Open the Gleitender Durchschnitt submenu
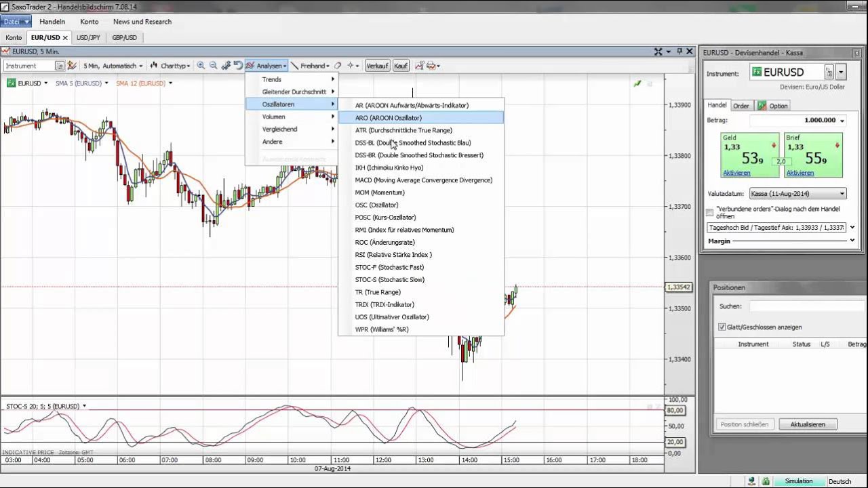Image resolution: width=868 pixels, height=488 pixels. coord(292,91)
